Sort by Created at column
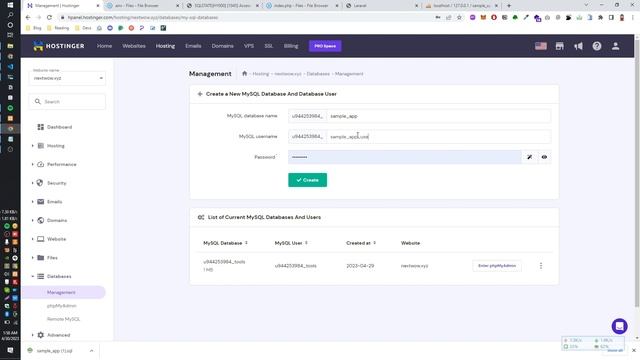 [x=361, y=243]
